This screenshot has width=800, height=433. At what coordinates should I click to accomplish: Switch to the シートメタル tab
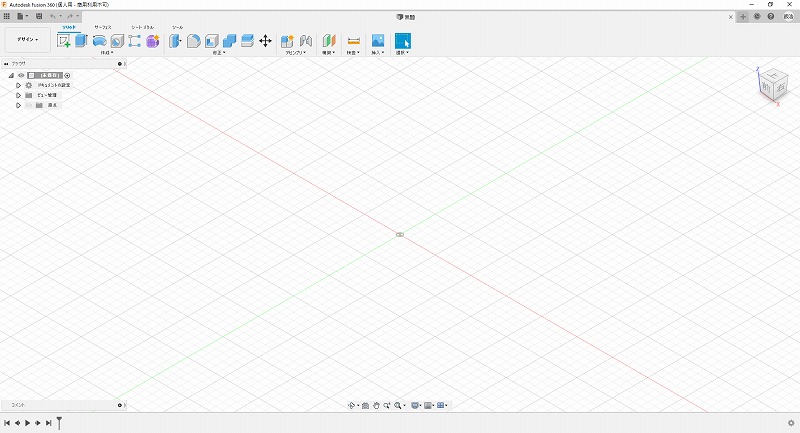142,27
